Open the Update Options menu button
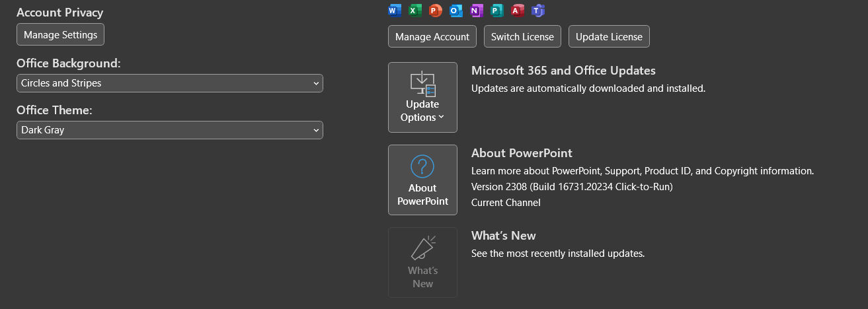The height and width of the screenshot is (309, 868). (x=422, y=97)
